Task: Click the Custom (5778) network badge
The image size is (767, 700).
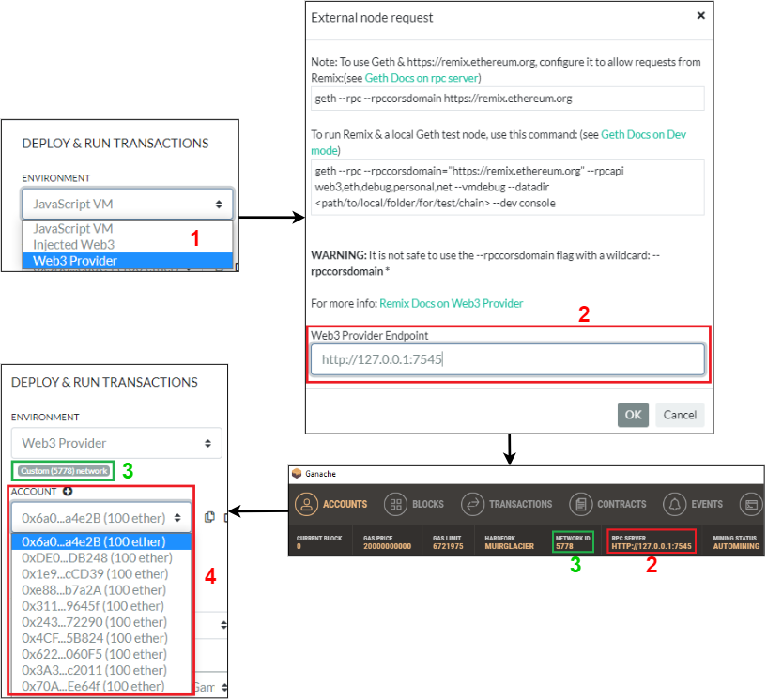Action: coord(63,471)
